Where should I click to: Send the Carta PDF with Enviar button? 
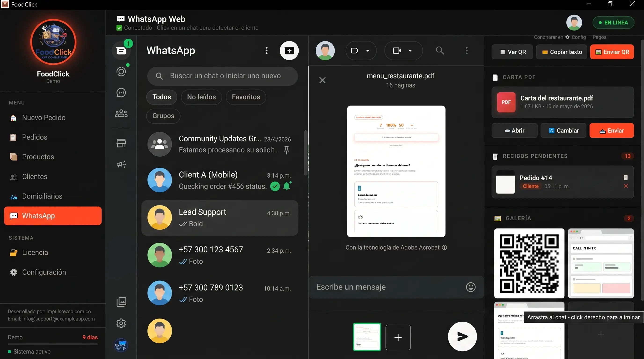(612, 131)
